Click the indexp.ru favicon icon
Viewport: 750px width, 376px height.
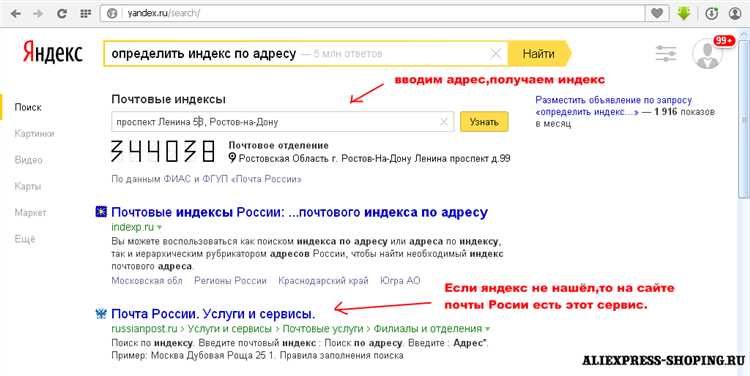[x=101, y=211]
